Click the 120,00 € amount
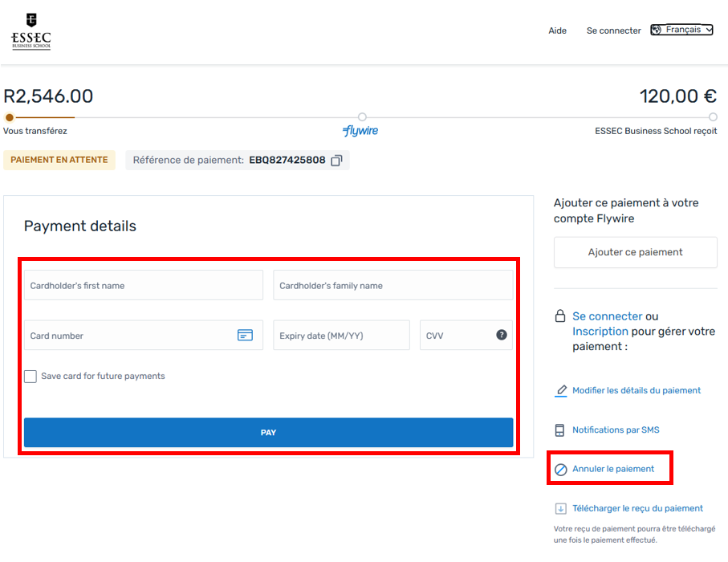The image size is (728, 562). click(x=678, y=96)
